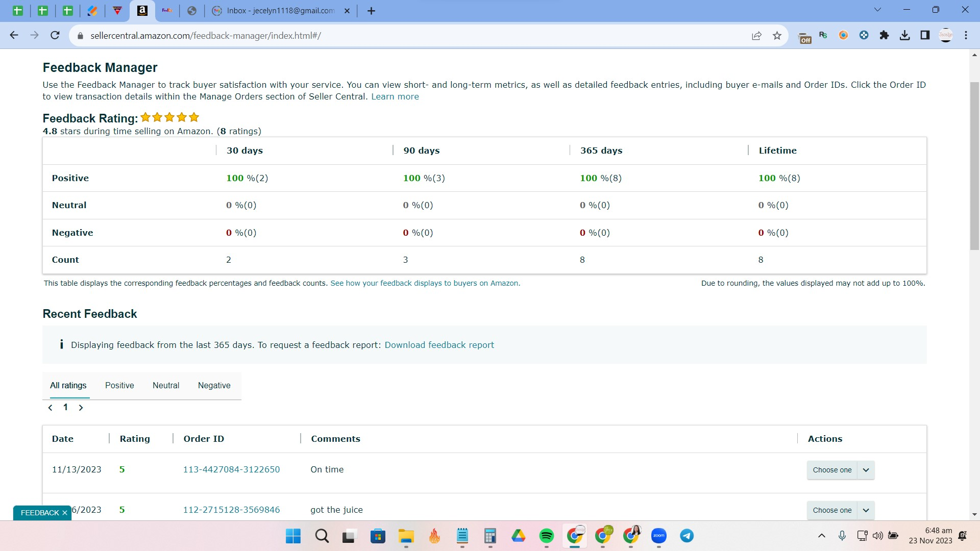Image resolution: width=980 pixels, height=551 pixels.
Task: Click the 30 days Positive 100 %(2) value
Action: click(x=247, y=178)
